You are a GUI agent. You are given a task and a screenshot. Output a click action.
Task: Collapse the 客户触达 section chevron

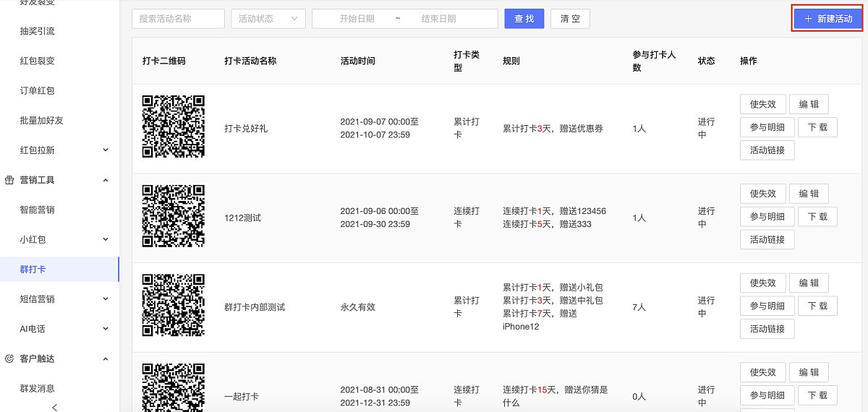106,359
